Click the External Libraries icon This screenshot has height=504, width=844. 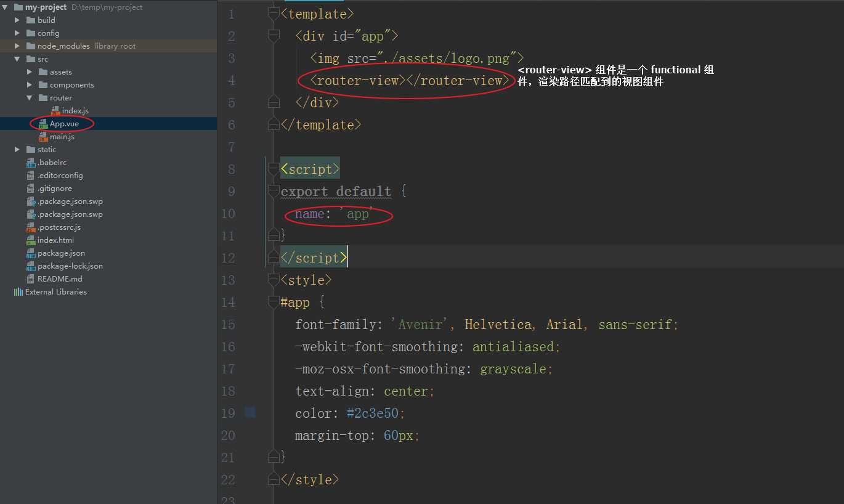point(18,292)
